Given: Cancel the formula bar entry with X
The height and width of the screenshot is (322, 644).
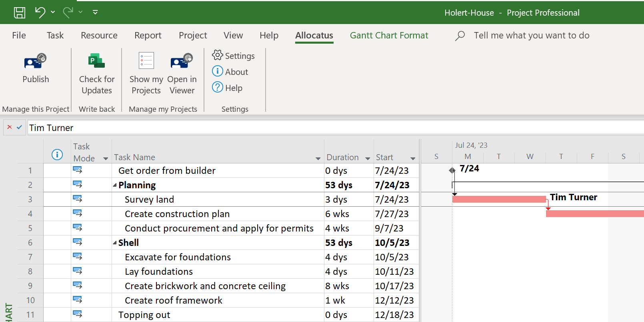Looking at the screenshot, I should click(10, 127).
